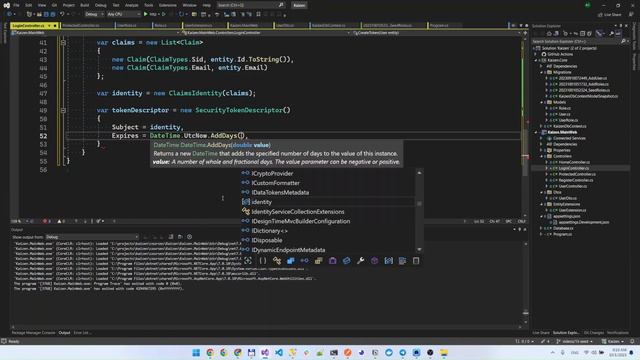Select ICryptoProvider in IntelliSense list
Viewport: 640px width, 360px height.
(x=272, y=173)
